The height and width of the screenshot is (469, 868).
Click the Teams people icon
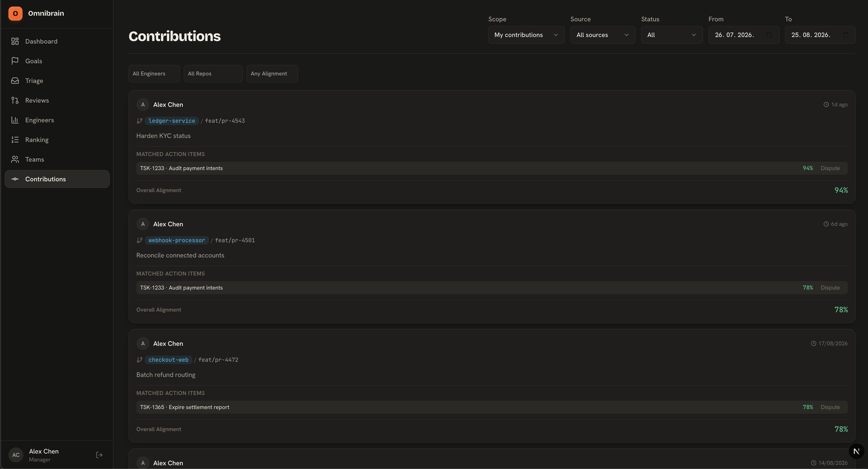coord(15,160)
